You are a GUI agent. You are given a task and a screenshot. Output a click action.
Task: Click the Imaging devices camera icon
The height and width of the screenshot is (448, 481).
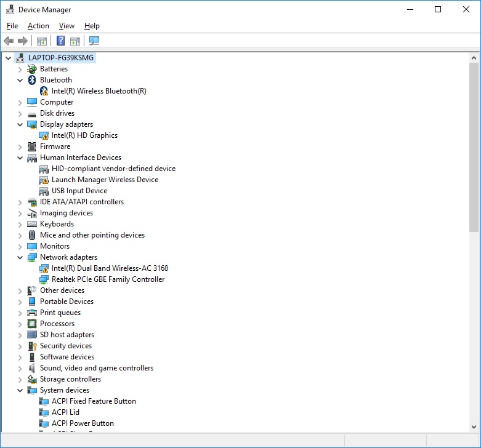click(x=32, y=213)
